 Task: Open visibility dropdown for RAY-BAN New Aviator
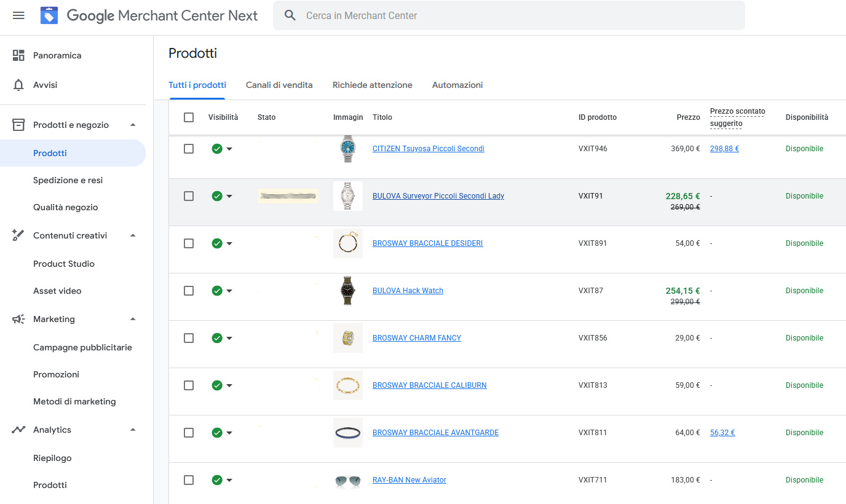click(x=229, y=480)
